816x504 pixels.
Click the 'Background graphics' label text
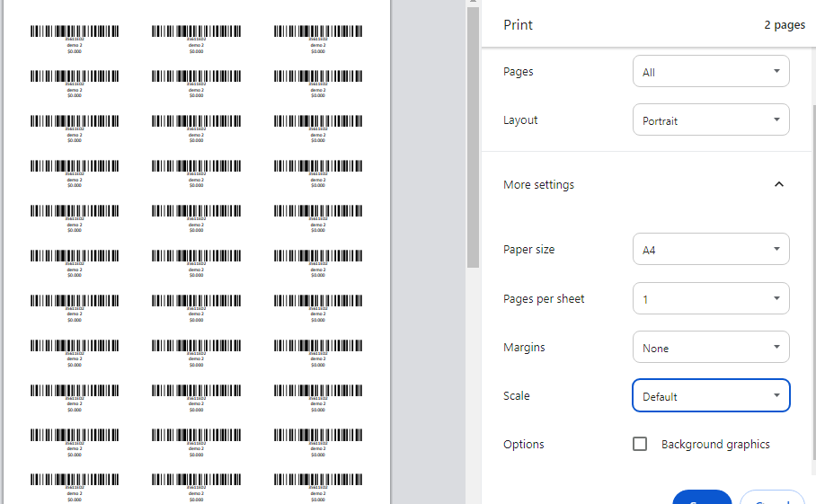point(715,444)
